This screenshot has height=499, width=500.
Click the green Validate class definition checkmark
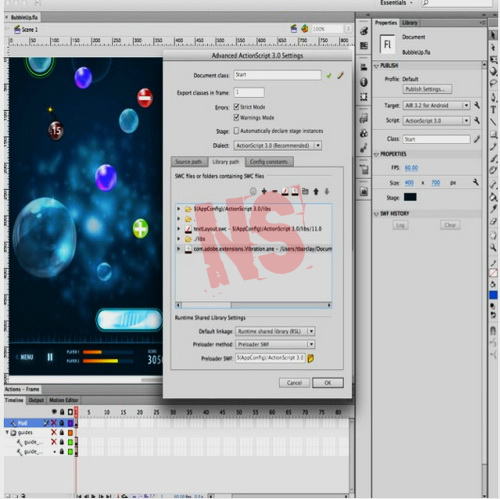point(329,76)
